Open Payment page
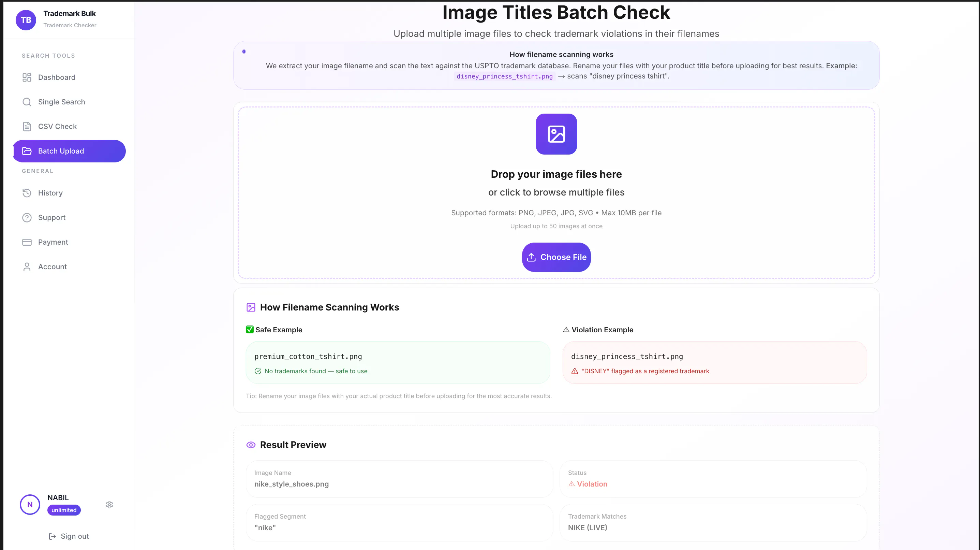This screenshot has width=980, height=550. click(69, 242)
